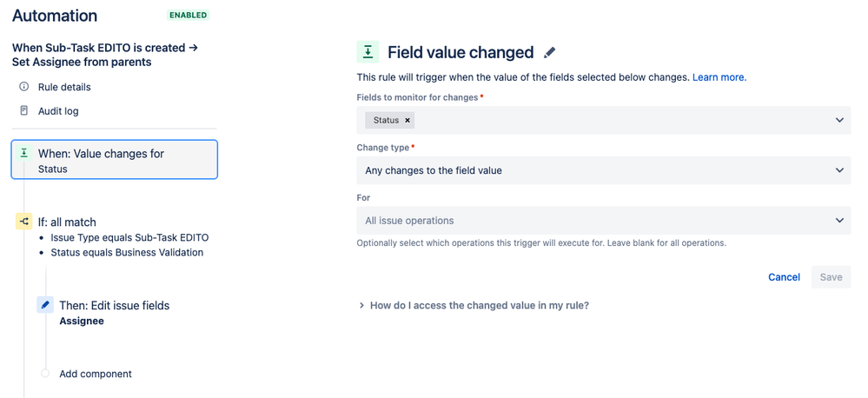Open the Fields to monitor dropdown arrow
The height and width of the screenshot is (398, 868).
tap(839, 120)
